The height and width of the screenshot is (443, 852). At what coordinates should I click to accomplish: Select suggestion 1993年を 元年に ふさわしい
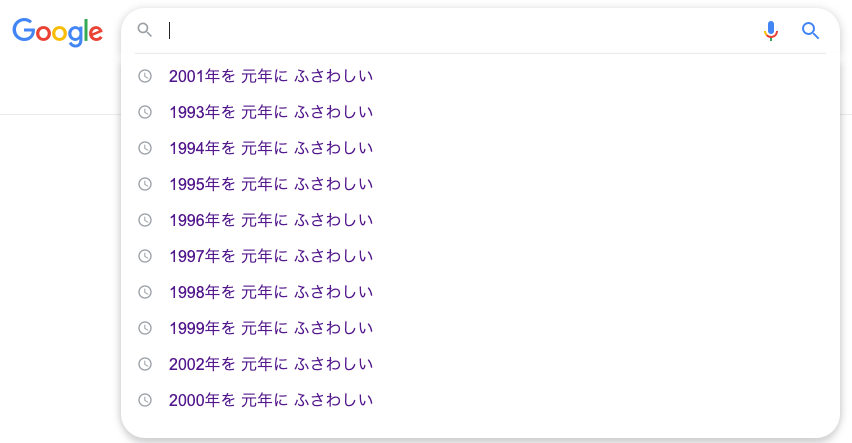(480, 112)
